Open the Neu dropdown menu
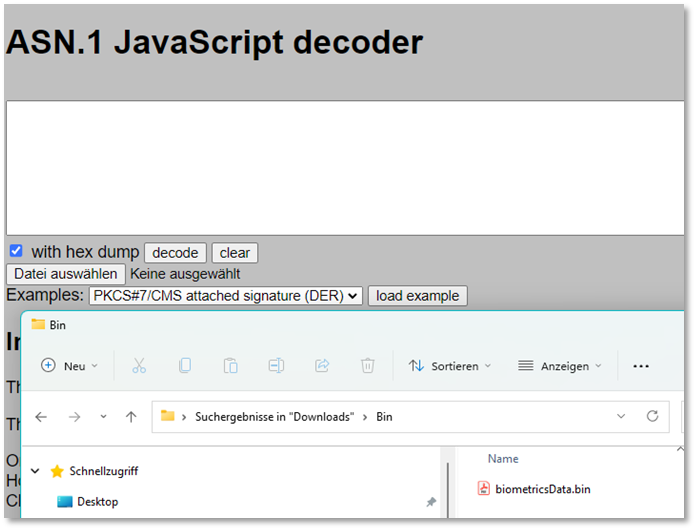This screenshot has height=531, width=697. pyautogui.click(x=70, y=366)
